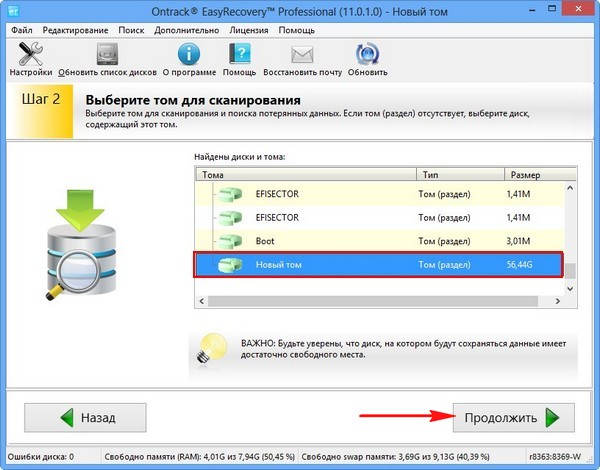The width and height of the screenshot is (600, 470).
Task: Open the Дополнительно menu
Action: point(187,30)
